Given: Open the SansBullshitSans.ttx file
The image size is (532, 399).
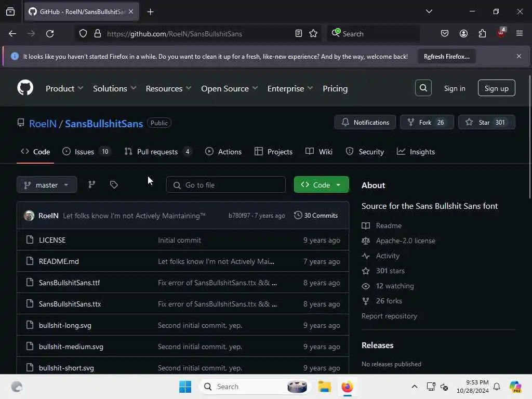Looking at the screenshot, I should point(70,304).
